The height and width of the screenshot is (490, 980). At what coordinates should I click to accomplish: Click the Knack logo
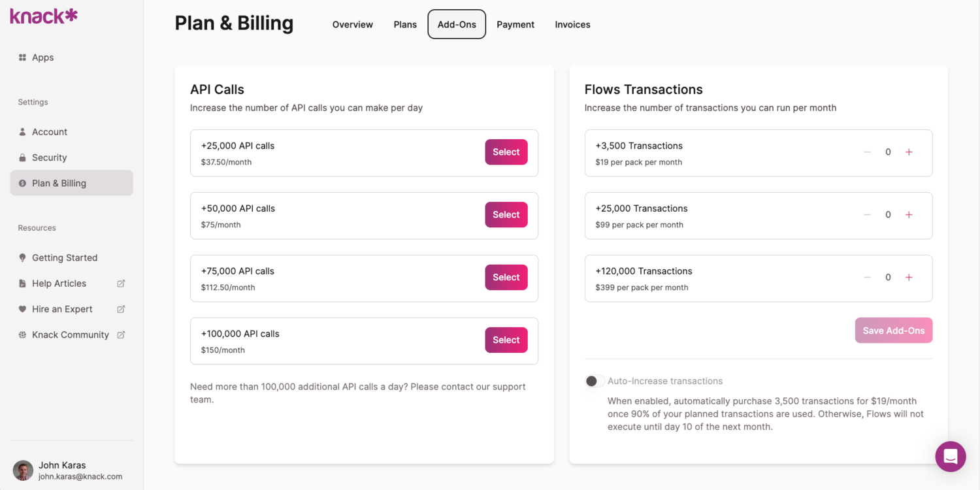[44, 16]
